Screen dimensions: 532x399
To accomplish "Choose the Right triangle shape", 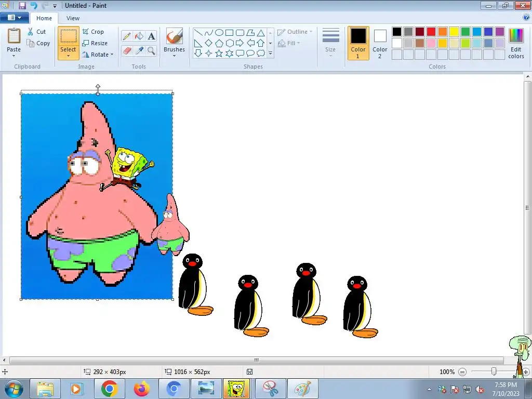I will tap(198, 43).
